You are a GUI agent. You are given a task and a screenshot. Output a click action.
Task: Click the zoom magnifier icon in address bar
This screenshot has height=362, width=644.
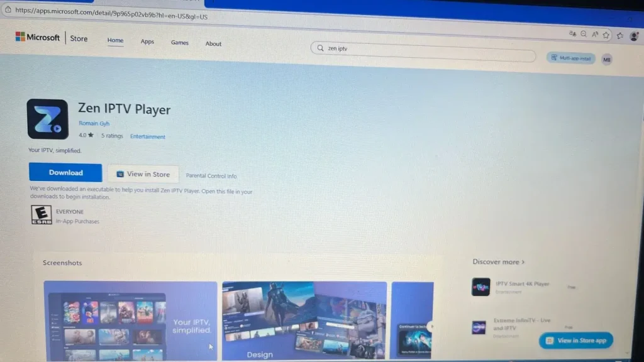tap(584, 34)
